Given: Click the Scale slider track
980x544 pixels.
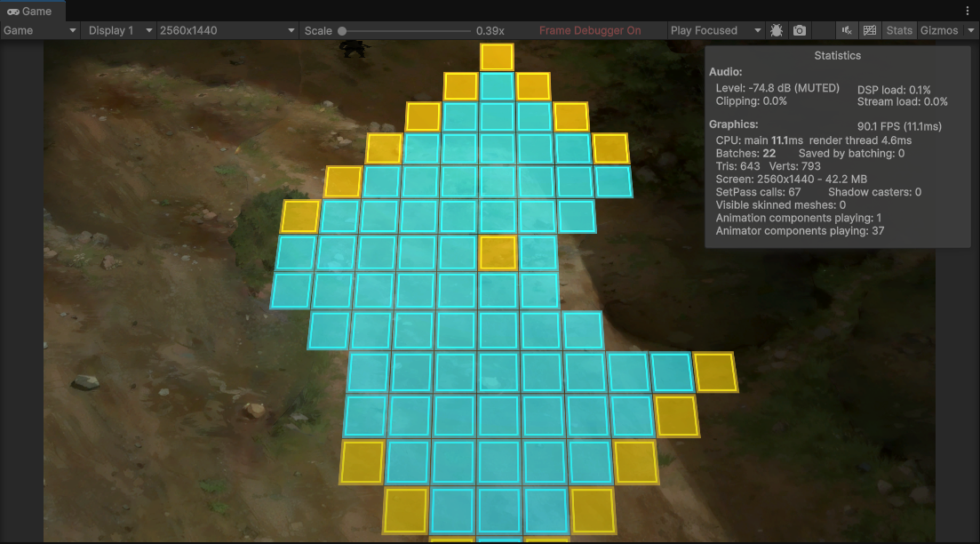Looking at the screenshot, I should (406, 30).
